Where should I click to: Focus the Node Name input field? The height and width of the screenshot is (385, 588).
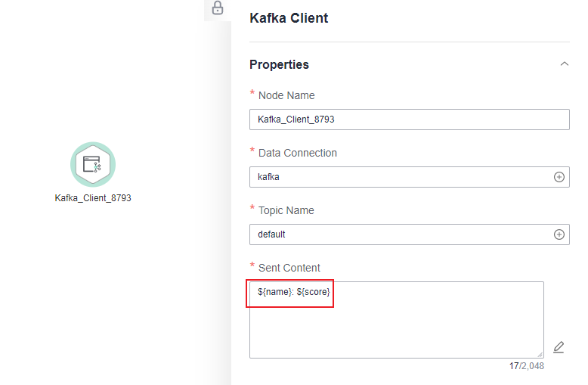coord(410,120)
